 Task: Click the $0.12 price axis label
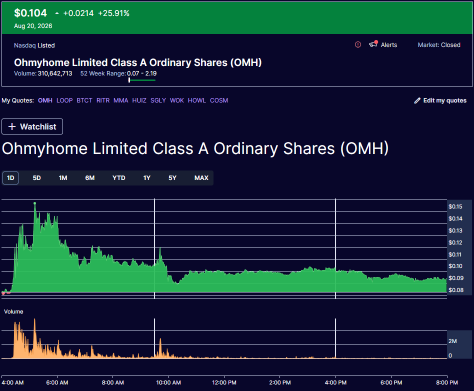coord(455,243)
